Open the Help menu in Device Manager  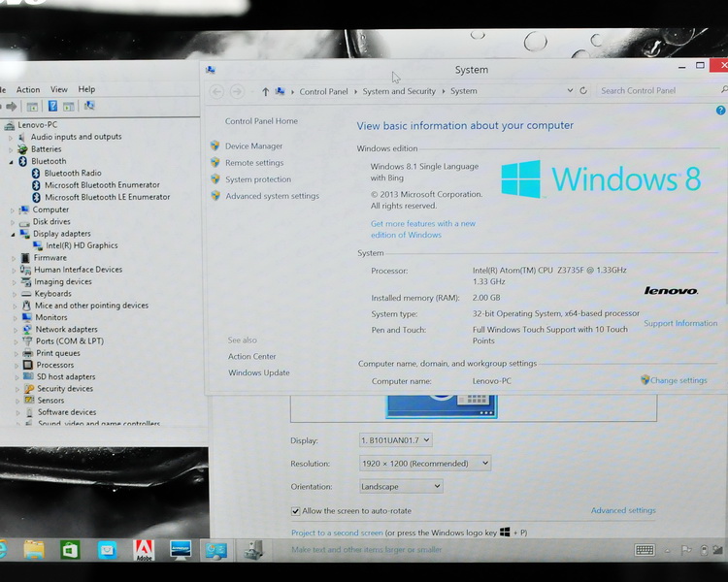86,89
